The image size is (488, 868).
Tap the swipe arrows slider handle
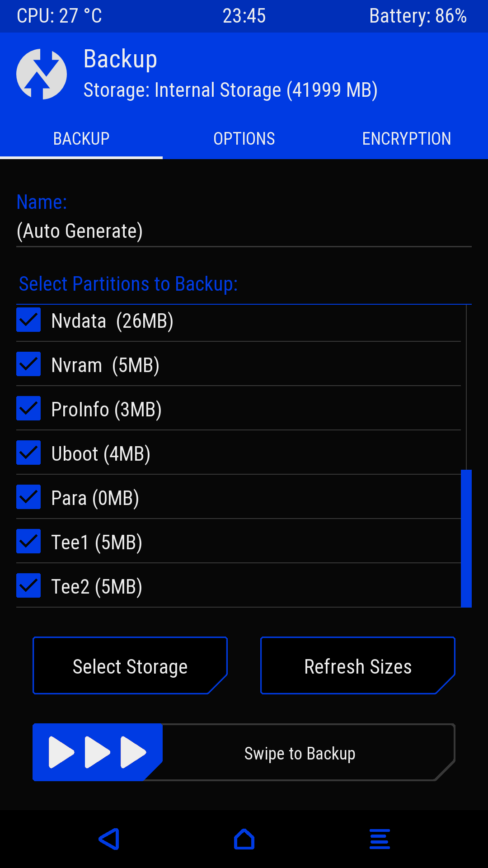[x=97, y=752]
